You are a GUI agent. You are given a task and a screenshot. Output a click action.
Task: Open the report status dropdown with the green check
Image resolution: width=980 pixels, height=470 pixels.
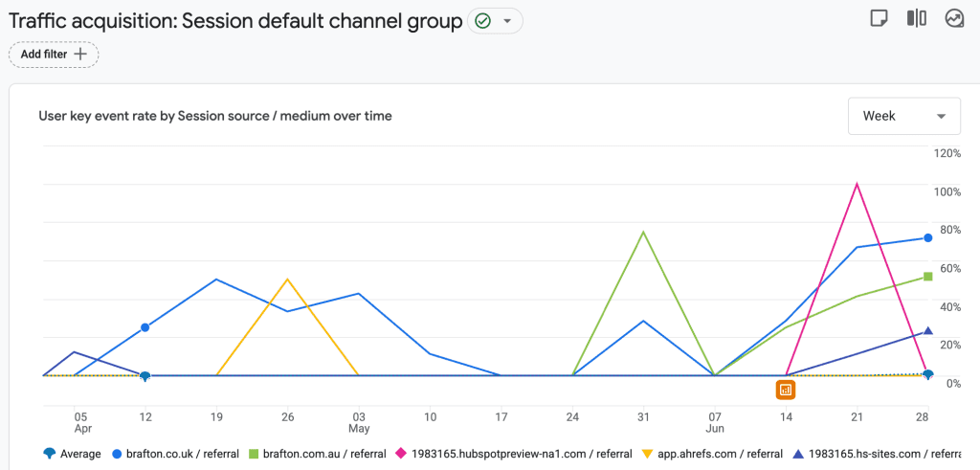pos(495,21)
